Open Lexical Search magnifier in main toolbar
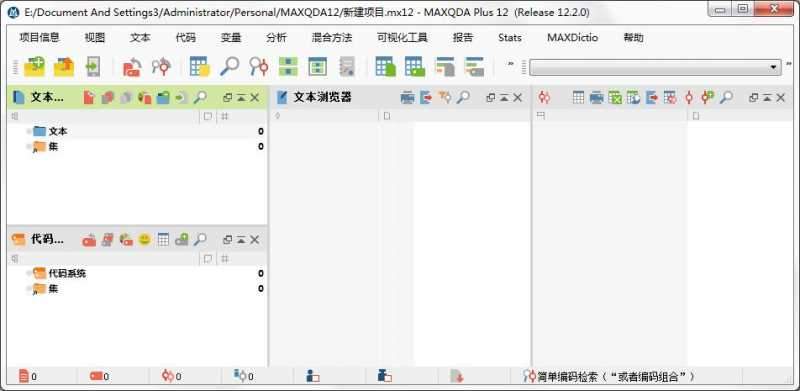 tap(229, 67)
